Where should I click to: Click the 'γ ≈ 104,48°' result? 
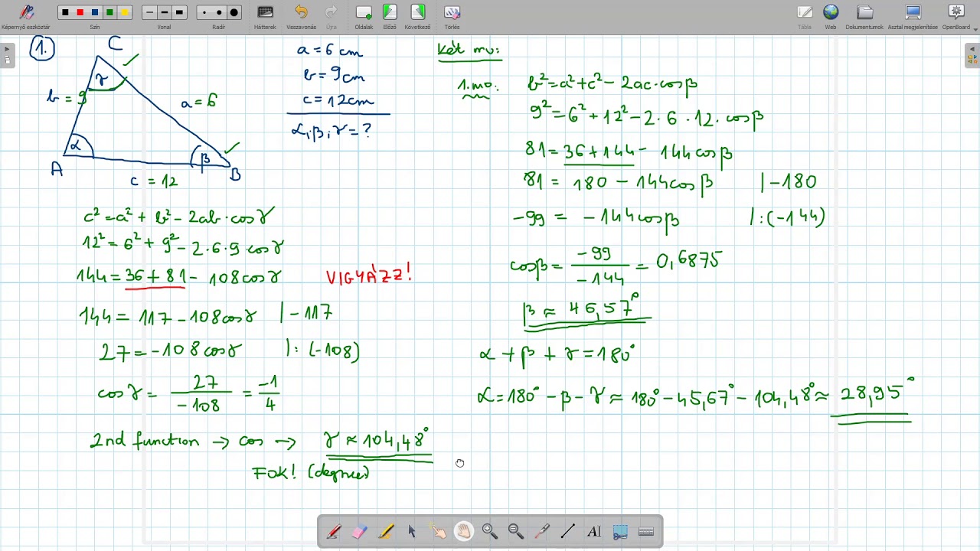tap(377, 440)
